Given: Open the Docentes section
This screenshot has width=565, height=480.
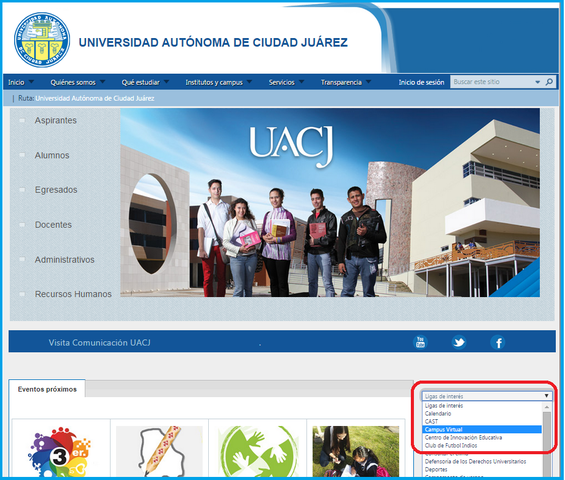Looking at the screenshot, I should pyautogui.click(x=53, y=225).
